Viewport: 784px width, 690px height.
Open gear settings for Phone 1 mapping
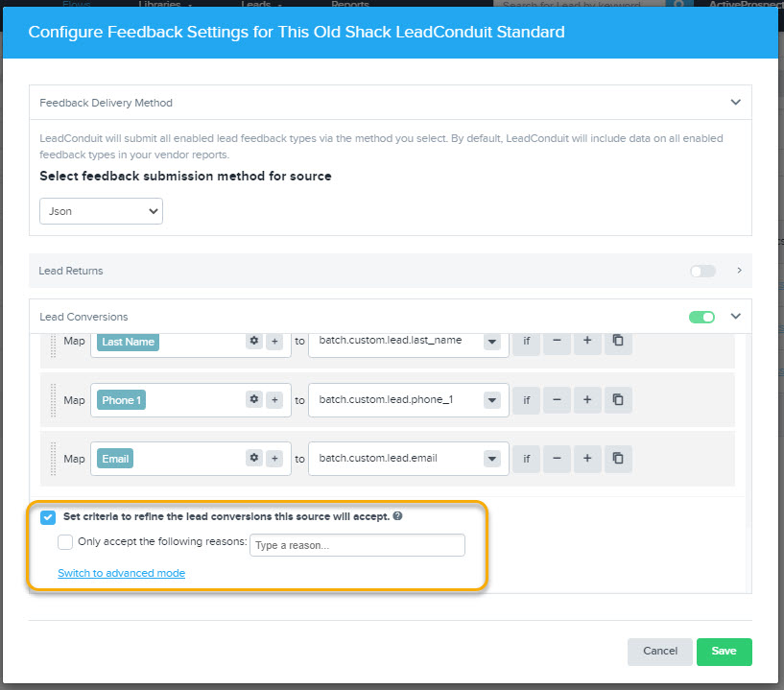[254, 399]
